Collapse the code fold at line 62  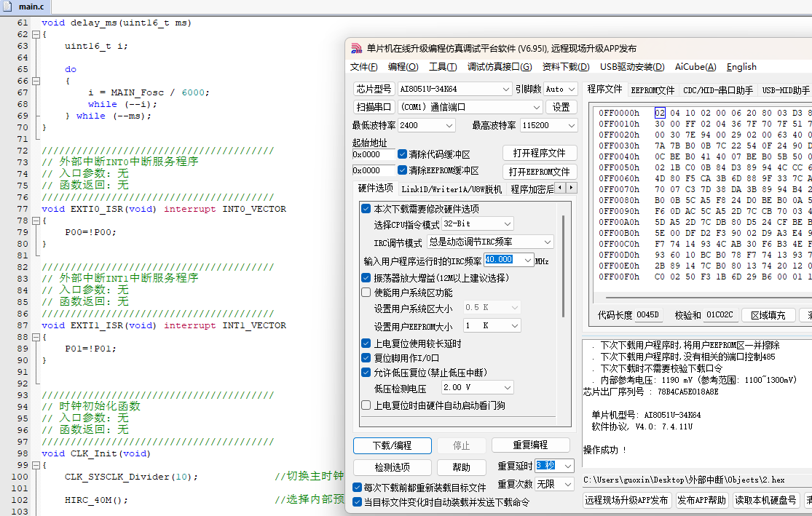click(36, 35)
